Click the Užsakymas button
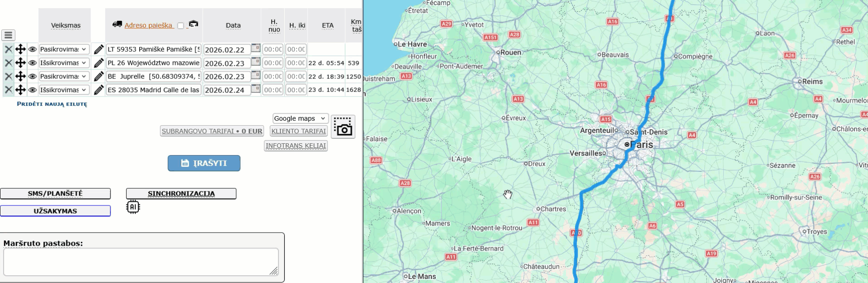The image size is (868, 283). coord(55,211)
